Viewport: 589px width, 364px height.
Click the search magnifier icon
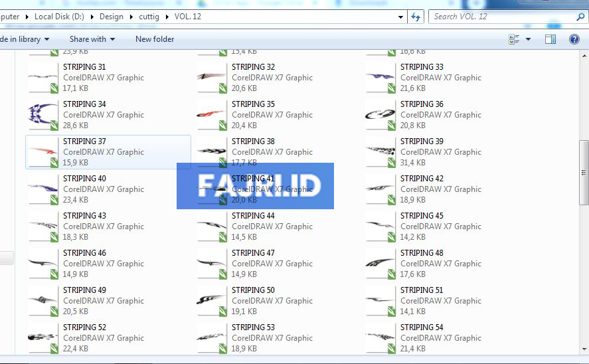pos(581,17)
